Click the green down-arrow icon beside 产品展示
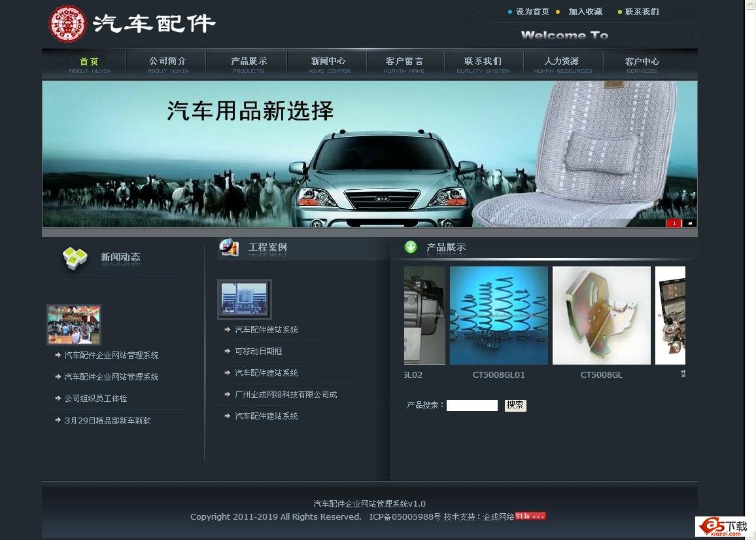The image size is (756, 540). [411, 247]
